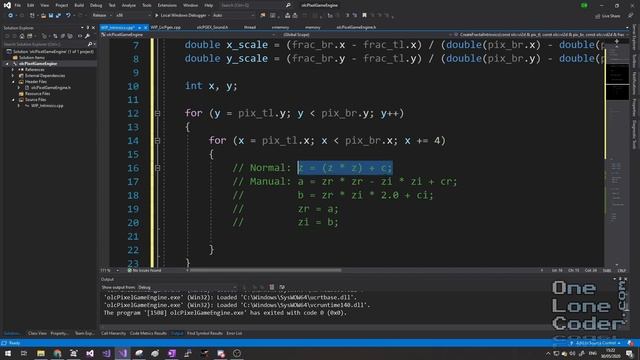Click the Save file toolbar icon
Image resolution: width=640 pixels, height=360 pixels.
[x=51, y=16]
